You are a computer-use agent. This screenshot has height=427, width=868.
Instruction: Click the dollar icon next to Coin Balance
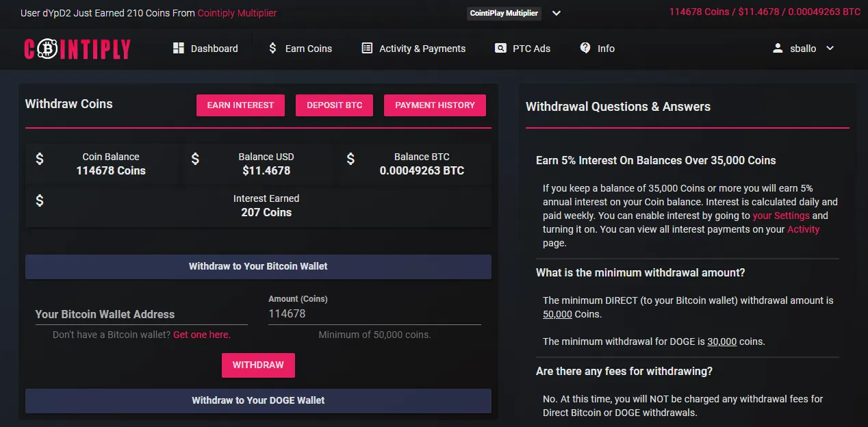[40, 159]
